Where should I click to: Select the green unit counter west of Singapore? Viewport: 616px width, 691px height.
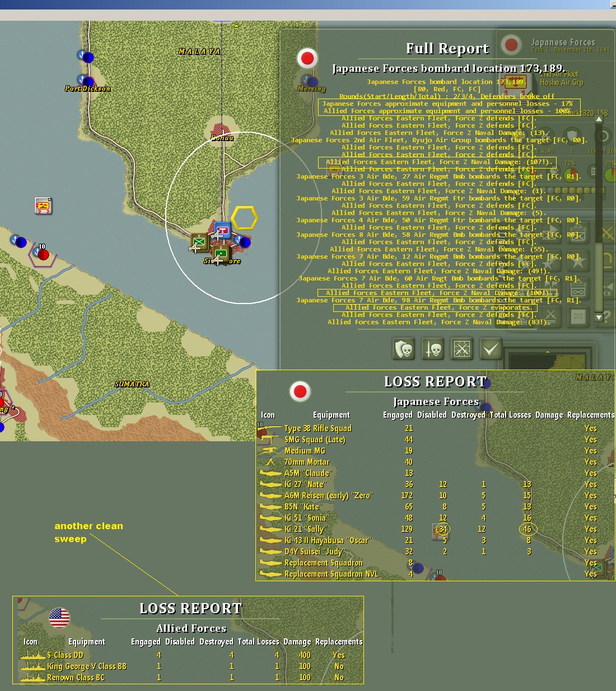(x=199, y=241)
